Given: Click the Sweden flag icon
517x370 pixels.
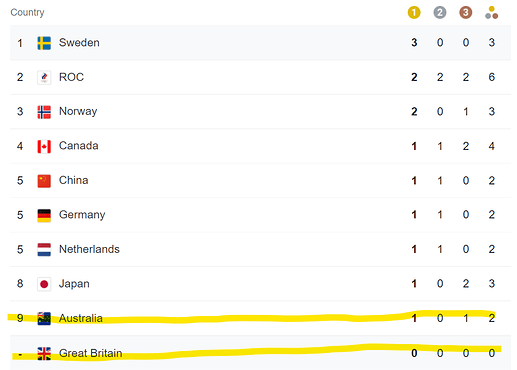Looking at the screenshot, I should [x=44, y=43].
